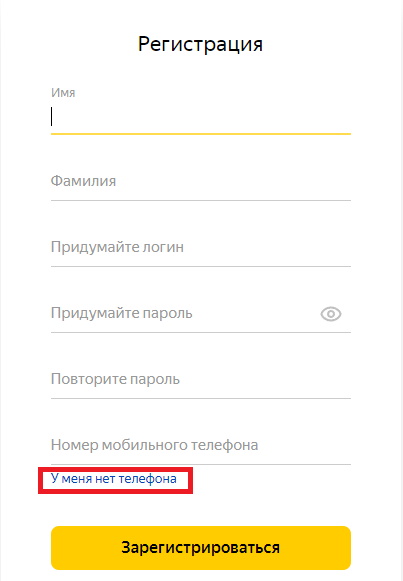Click the grey underline under Повторите пароль

(201, 398)
